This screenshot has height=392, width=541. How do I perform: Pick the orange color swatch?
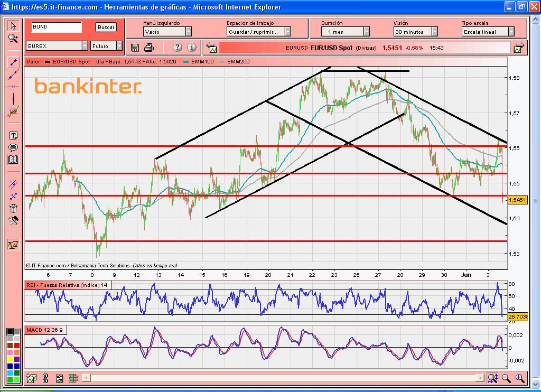click(17, 352)
